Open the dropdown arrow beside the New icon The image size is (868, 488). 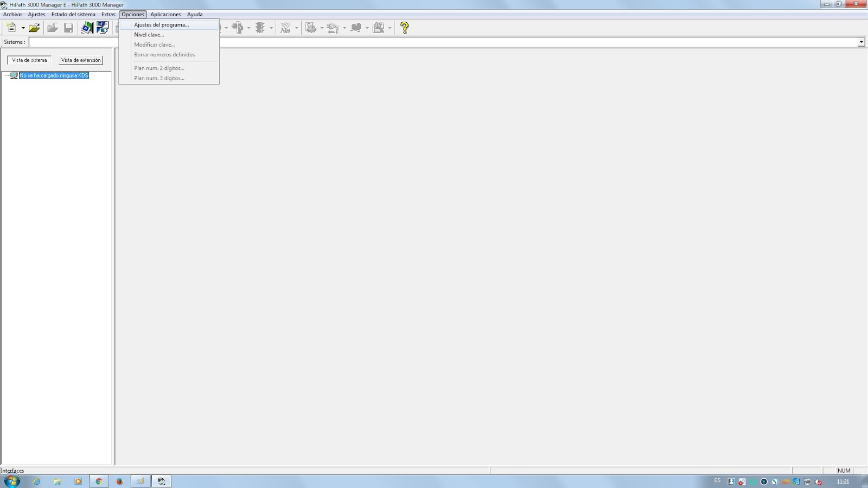click(x=23, y=28)
